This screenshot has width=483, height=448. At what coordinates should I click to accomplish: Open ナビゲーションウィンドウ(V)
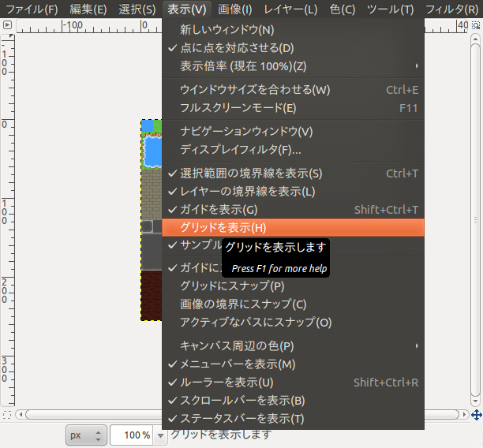[246, 132]
